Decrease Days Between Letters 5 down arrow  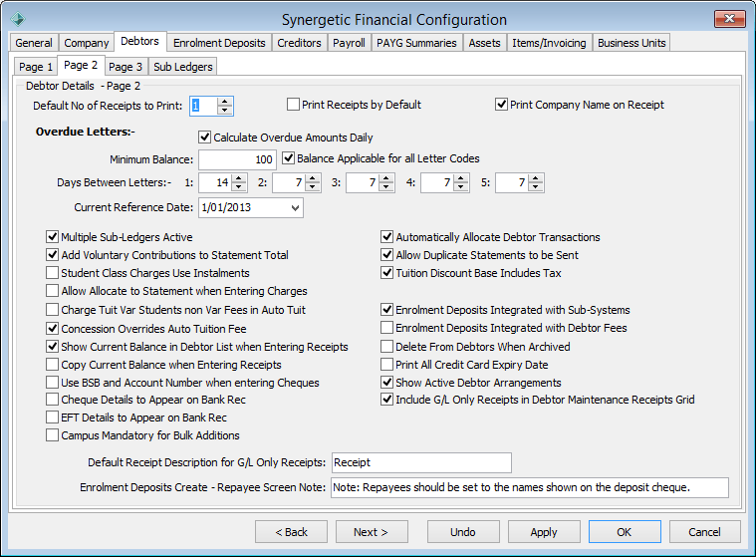pos(536,187)
